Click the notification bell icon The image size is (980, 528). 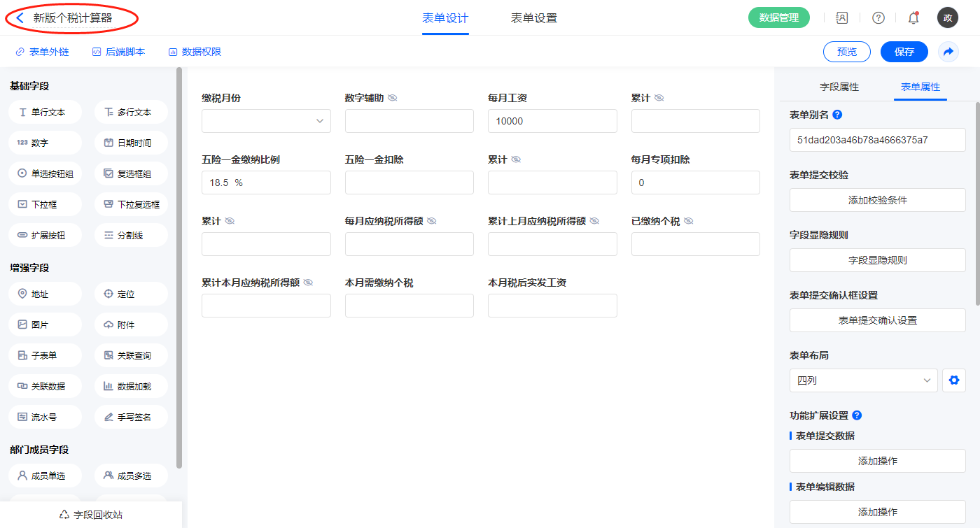(913, 18)
